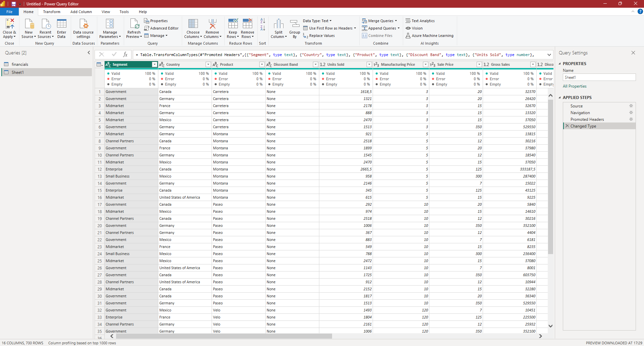
Task: Click the Enter Data icon
Action: 62,28
